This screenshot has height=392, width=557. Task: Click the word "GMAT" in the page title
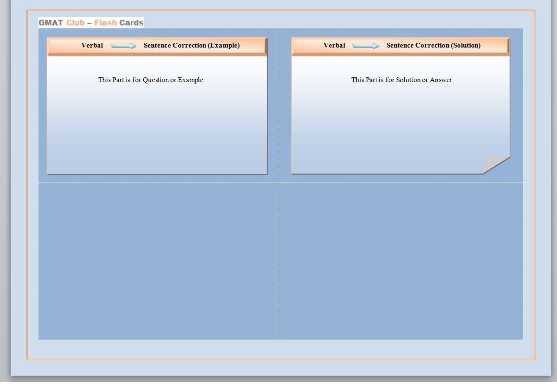click(50, 23)
